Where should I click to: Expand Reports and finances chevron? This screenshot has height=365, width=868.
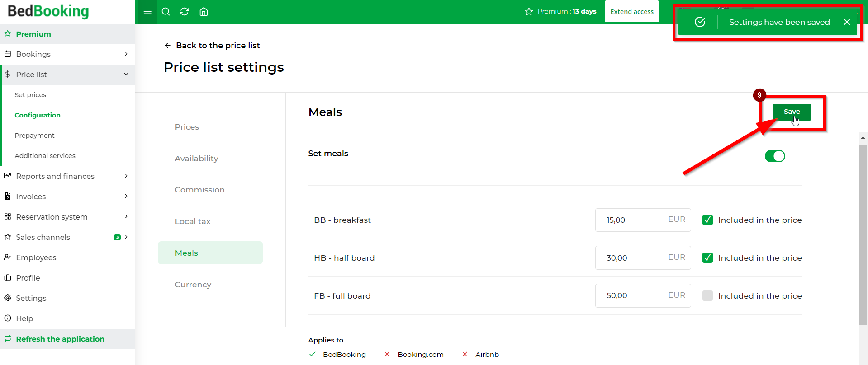[x=126, y=176]
